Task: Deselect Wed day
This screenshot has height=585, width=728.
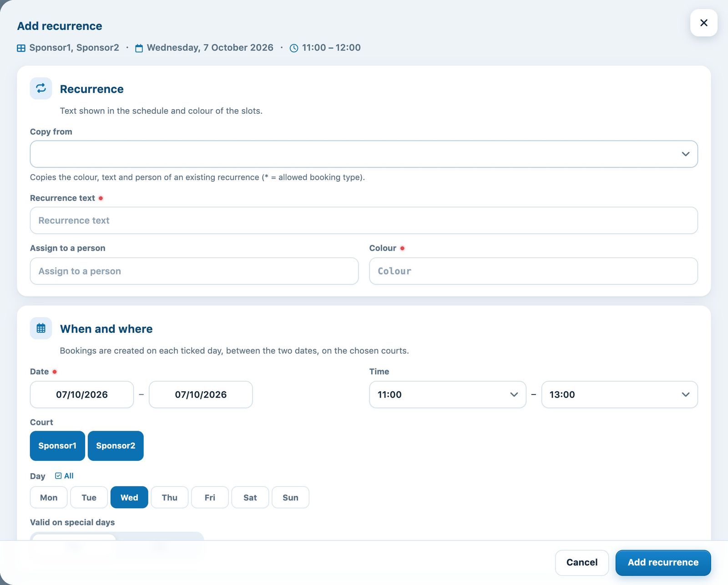Action: click(129, 497)
